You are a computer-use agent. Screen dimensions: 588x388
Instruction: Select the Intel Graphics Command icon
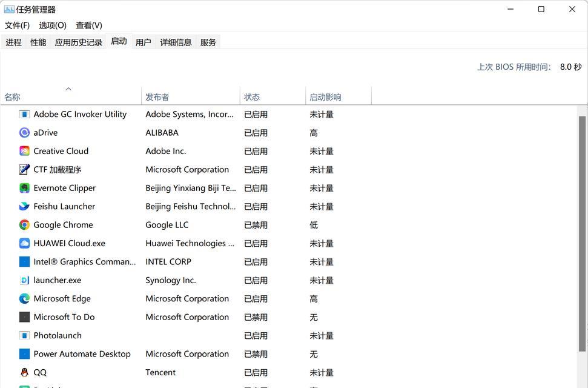click(24, 261)
